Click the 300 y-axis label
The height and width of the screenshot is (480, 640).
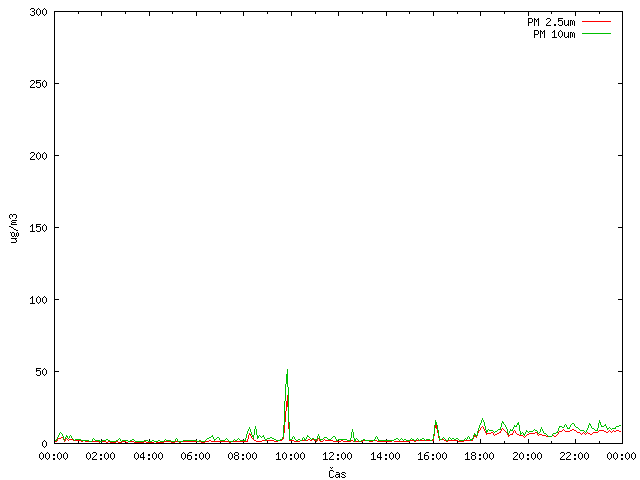pyautogui.click(x=38, y=12)
